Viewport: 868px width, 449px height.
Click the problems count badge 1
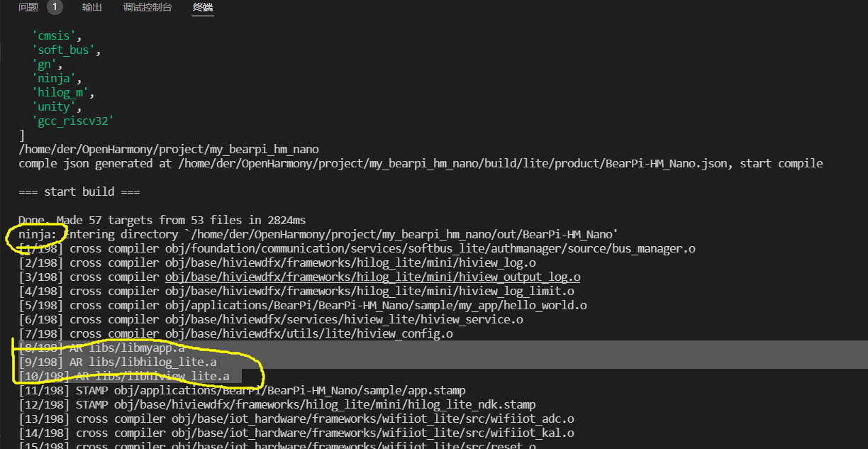tap(55, 8)
